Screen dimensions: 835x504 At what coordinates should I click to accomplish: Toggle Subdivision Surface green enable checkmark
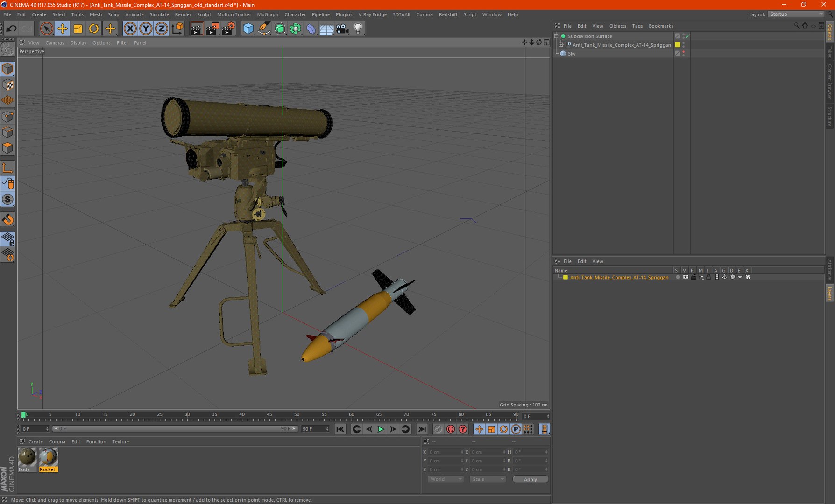point(687,36)
